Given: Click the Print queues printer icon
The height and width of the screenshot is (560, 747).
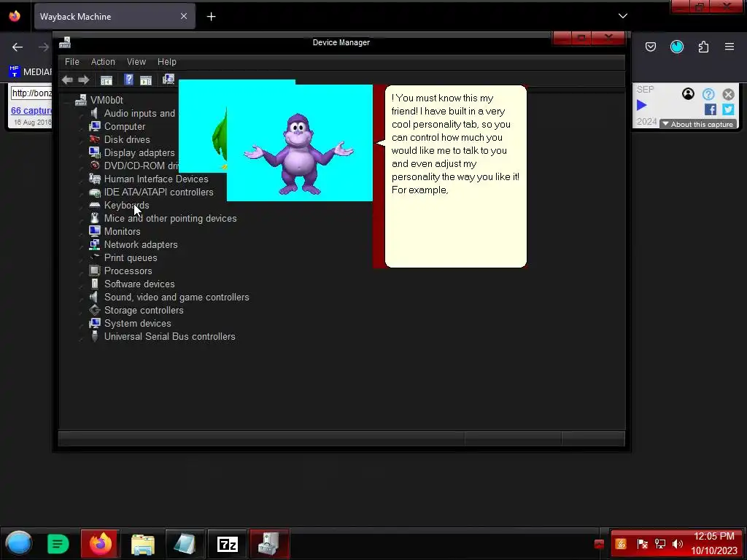Looking at the screenshot, I should 94,257.
